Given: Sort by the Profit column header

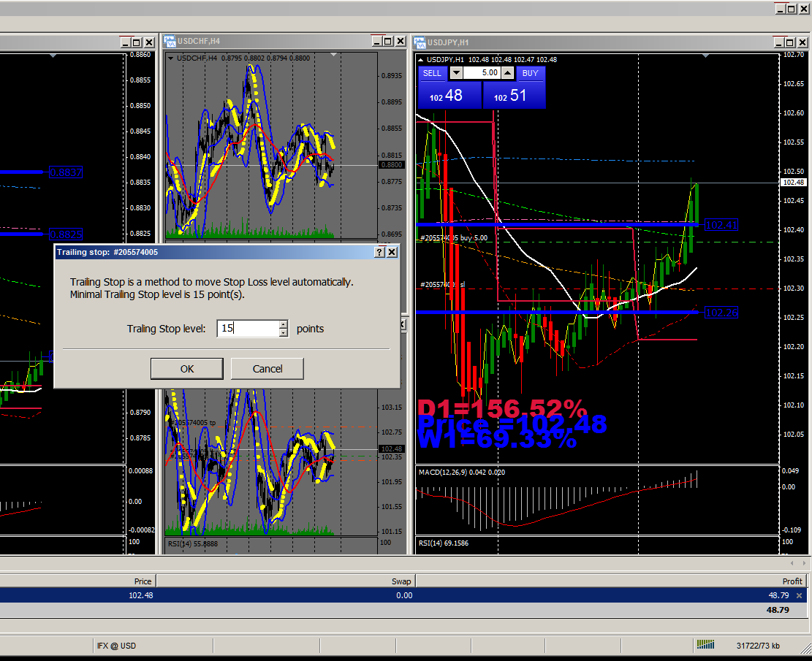Looking at the screenshot, I should [x=792, y=581].
